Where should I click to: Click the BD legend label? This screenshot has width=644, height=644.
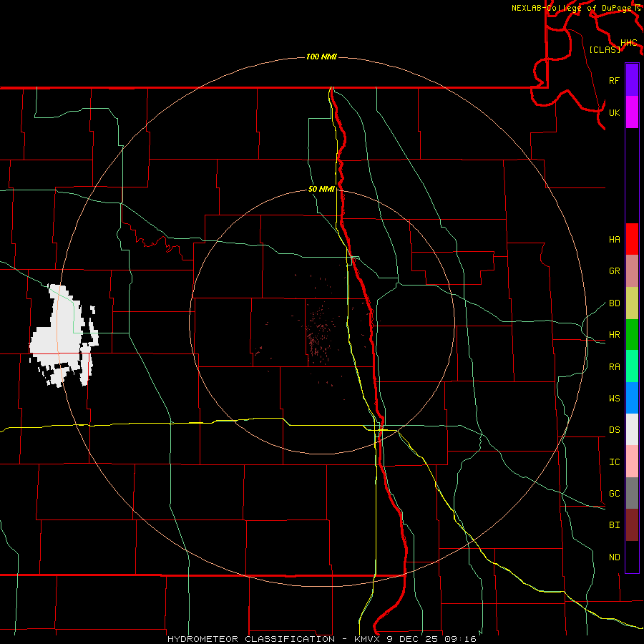pyautogui.click(x=614, y=303)
